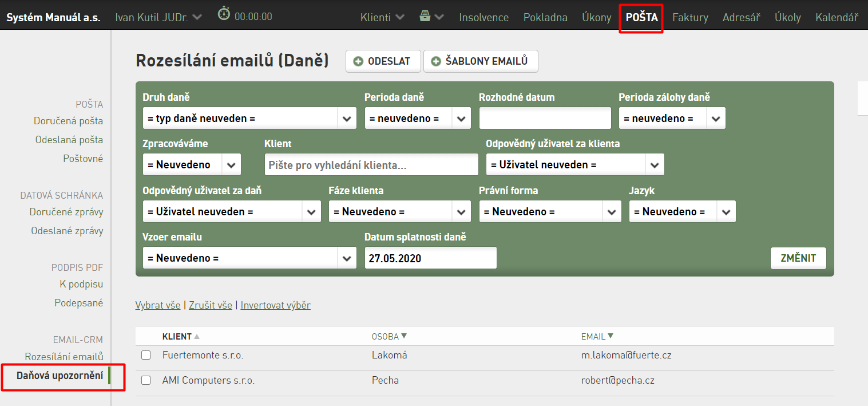Viewport: 868px width, 406px height.
Task: Click the Klient search field
Action: pyautogui.click(x=371, y=165)
